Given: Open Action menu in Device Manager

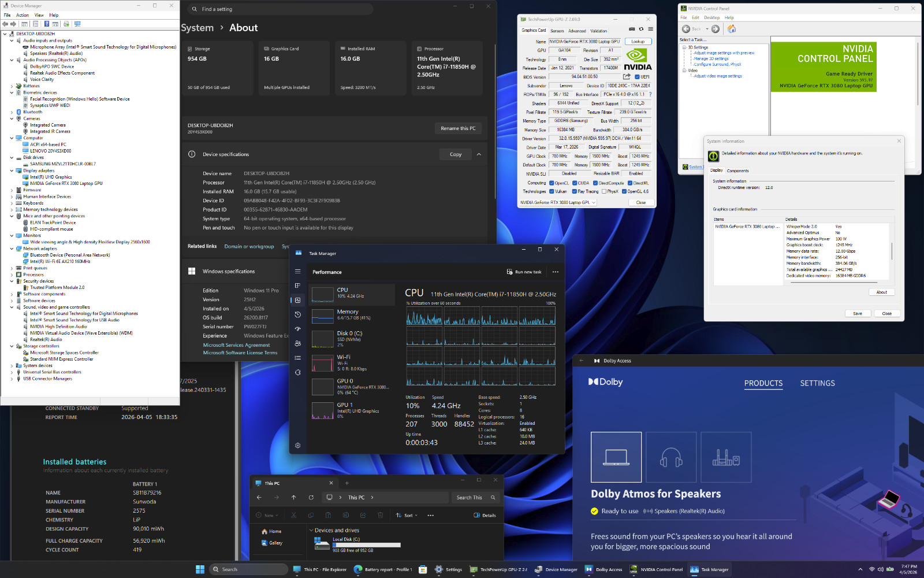Looking at the screenshot, I should 23,15.
